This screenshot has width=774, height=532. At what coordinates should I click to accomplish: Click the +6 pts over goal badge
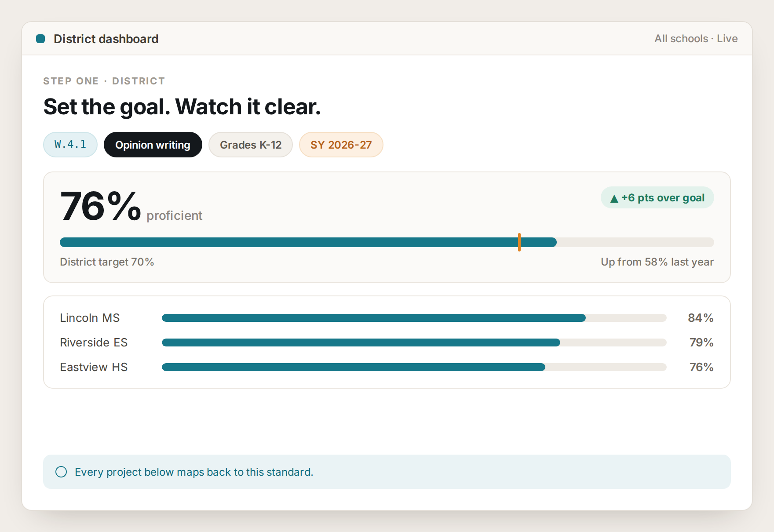[657, 198]
